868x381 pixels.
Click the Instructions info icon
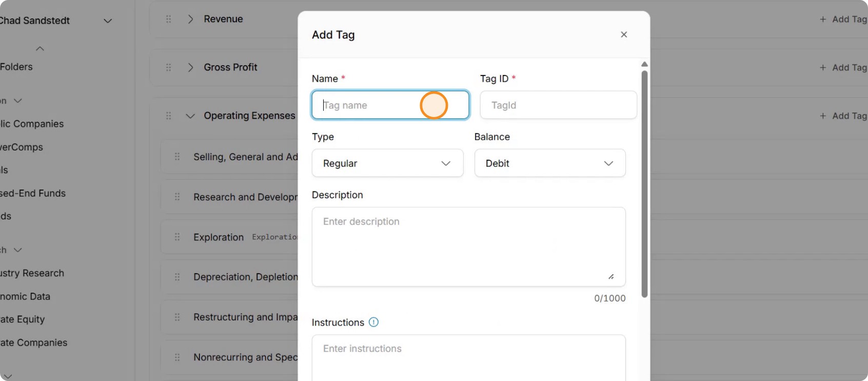coord(373,322)
